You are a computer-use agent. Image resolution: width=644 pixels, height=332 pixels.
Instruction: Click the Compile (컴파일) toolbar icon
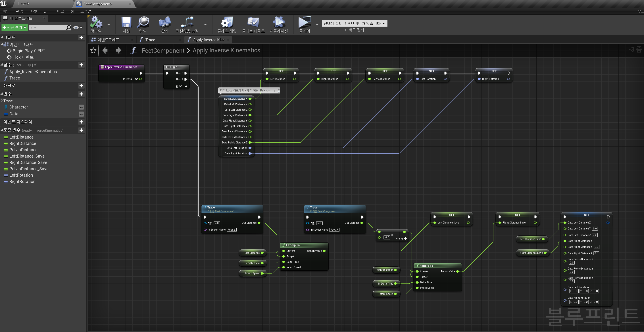pyautogui.click(x=96, y=22)
